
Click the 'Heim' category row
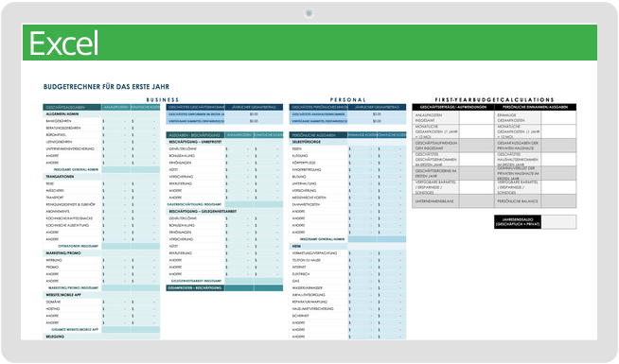(x=347, y=246)
